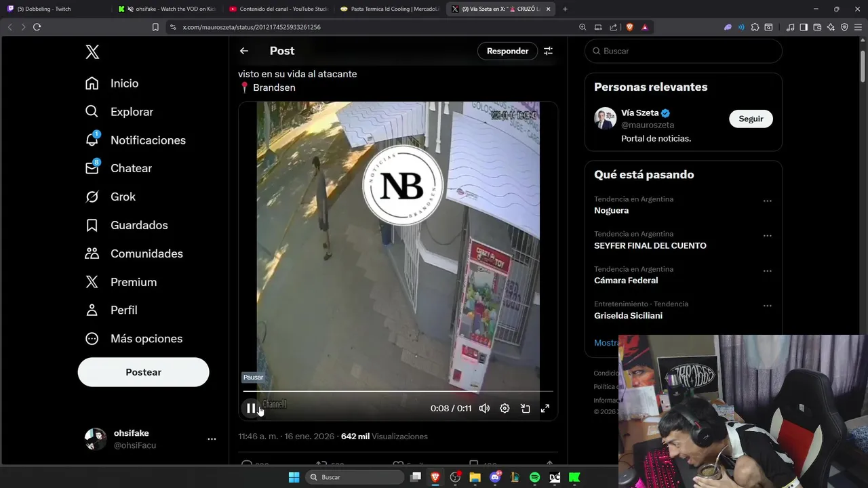Open Vía Szeta profile name link
The height and width of the screenshot is (488, 868).
point(640,113)
